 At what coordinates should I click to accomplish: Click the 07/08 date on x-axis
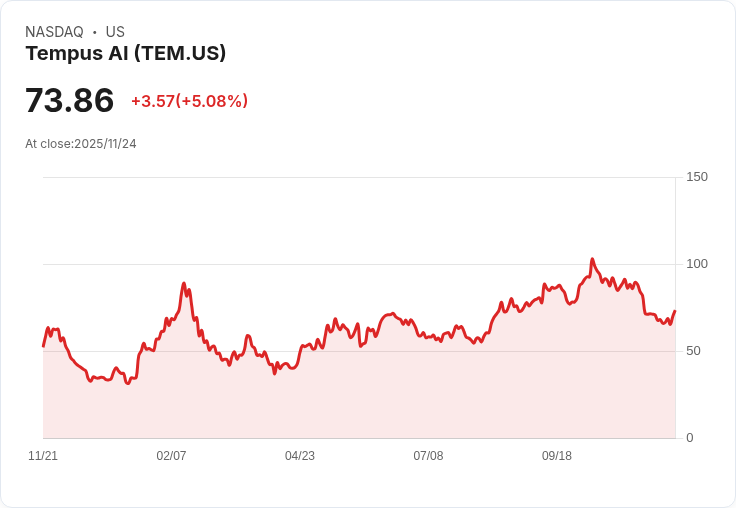pyautogui.click(x=428, y=456)
